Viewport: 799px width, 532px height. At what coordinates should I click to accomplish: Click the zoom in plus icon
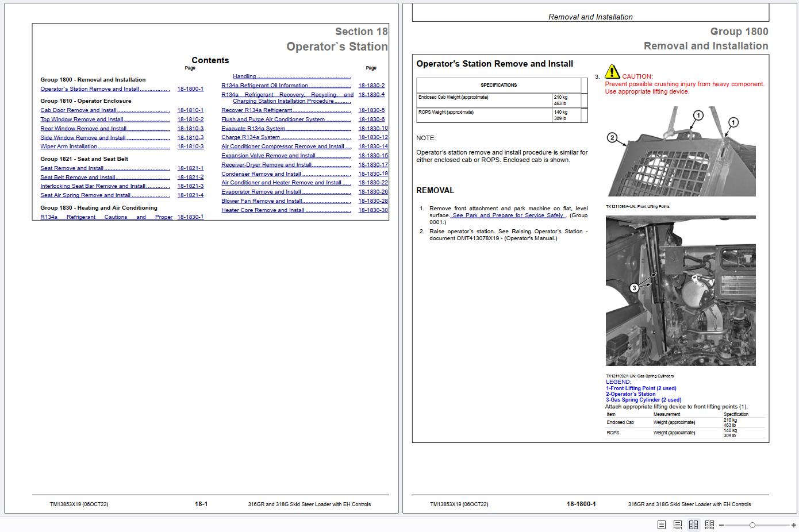(x=794, y=525)
